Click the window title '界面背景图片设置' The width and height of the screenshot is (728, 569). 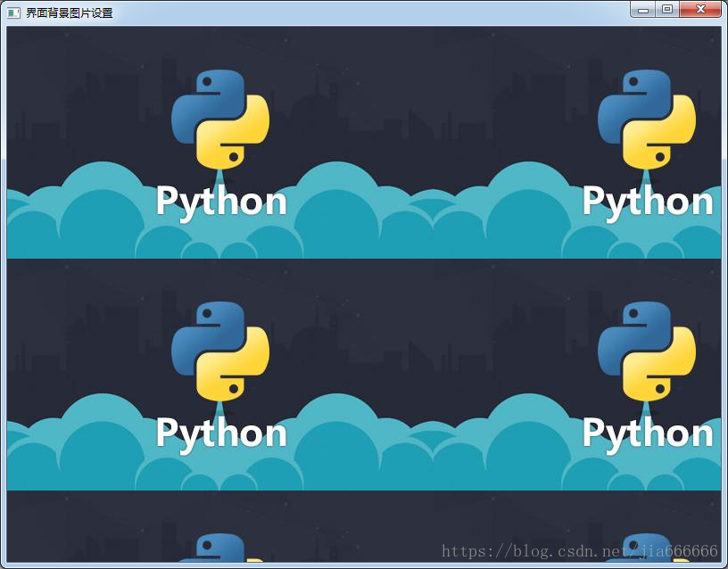coord(67,10)
